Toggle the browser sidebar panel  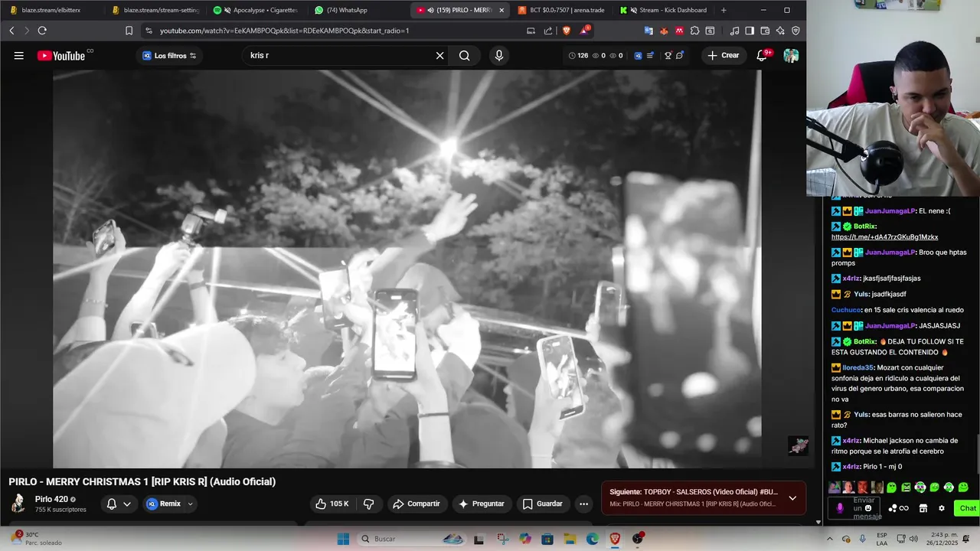750,31
